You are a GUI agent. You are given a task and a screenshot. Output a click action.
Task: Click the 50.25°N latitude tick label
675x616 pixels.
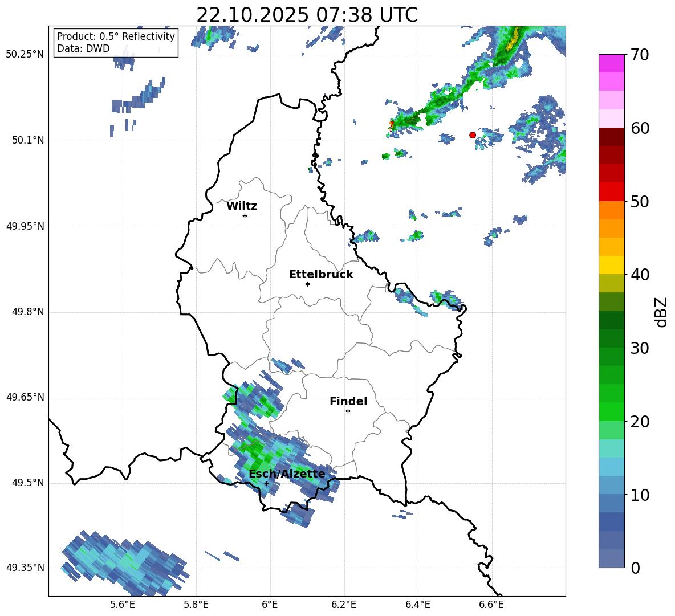[26, 55]
